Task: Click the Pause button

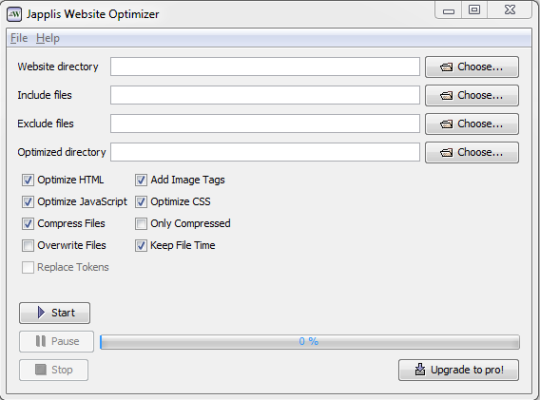Action: (x=56, y=341)
